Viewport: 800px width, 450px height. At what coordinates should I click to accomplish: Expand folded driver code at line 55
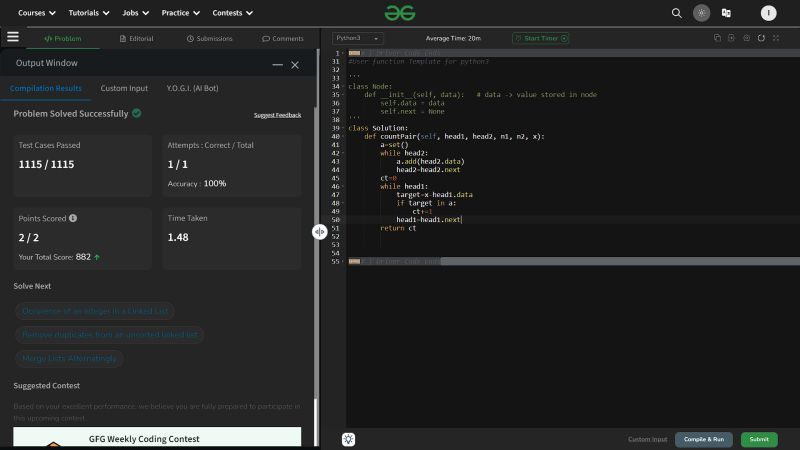click(x=355, y=262)
